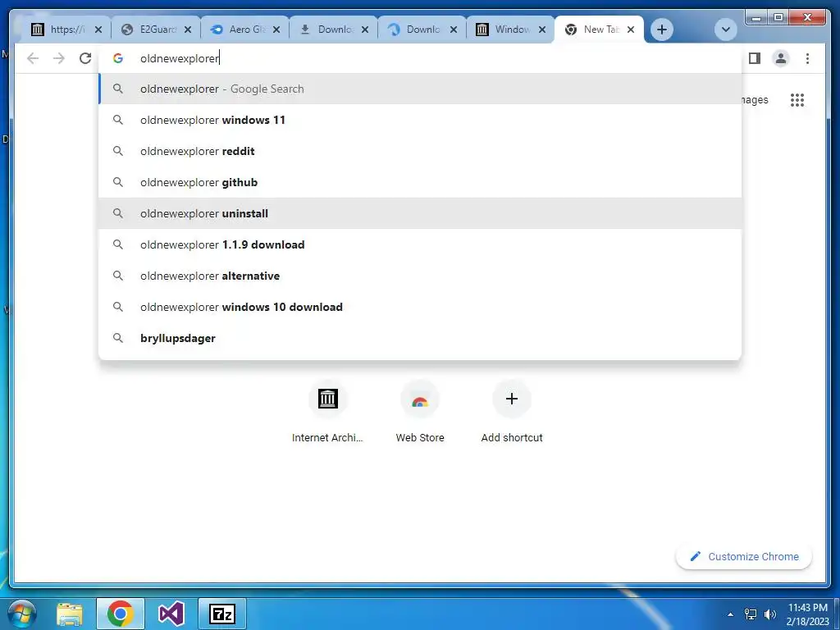Reload the current page

(x=85, y=58)
